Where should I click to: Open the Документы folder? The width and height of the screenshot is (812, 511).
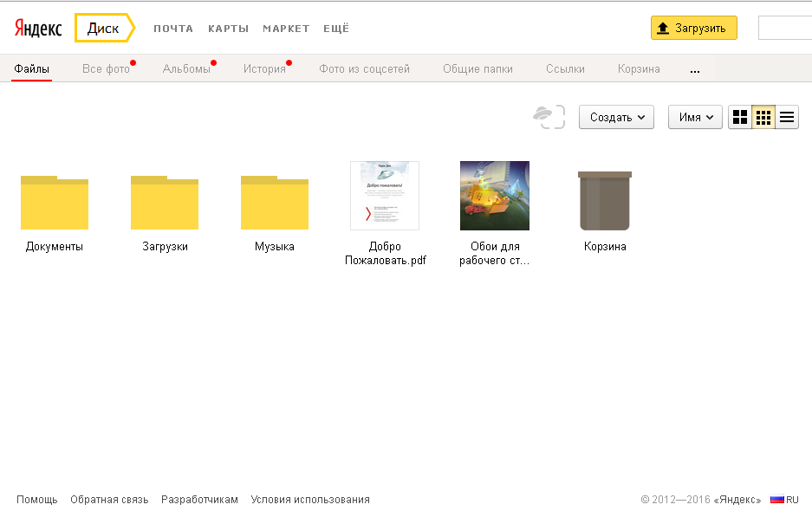54,202
